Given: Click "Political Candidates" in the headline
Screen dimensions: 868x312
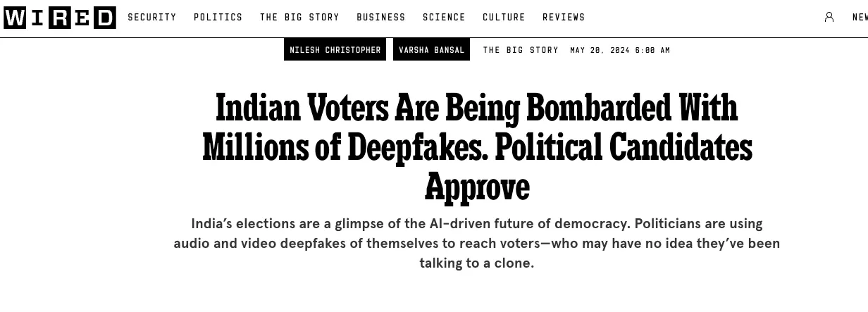Looking at the screenshot, I should (x=624, y=147).
